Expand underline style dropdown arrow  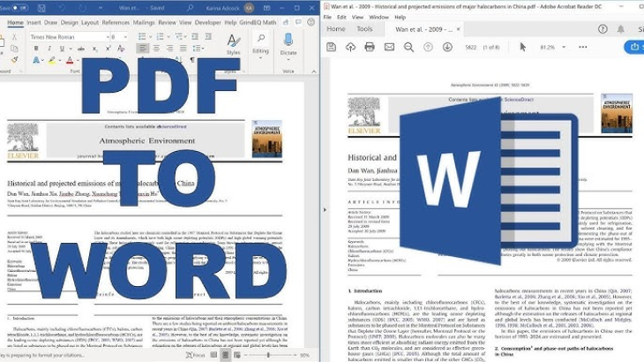coord(71,49)
